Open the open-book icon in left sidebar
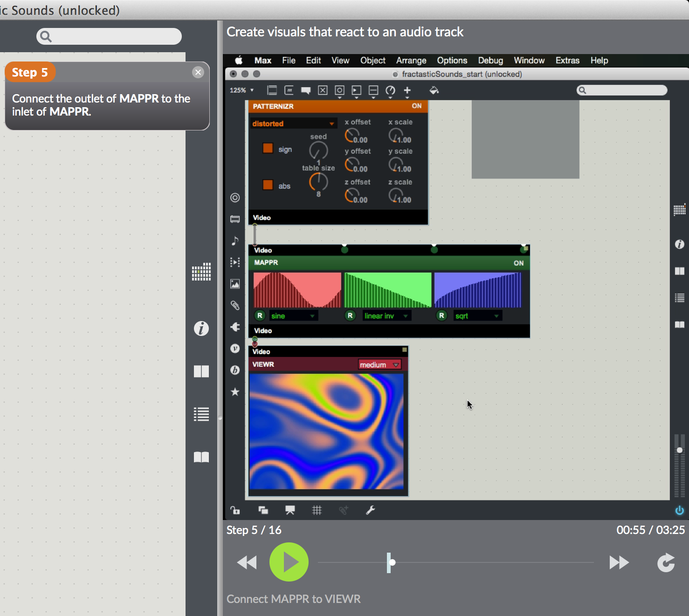689x616 pixels. (201, 457)
